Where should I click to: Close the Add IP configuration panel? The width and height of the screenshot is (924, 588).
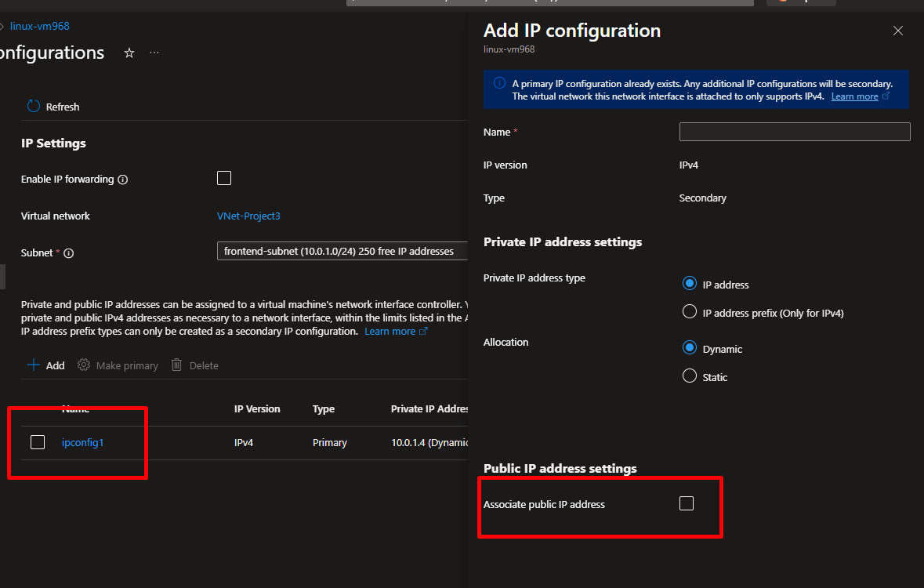(x=898, y=31)
